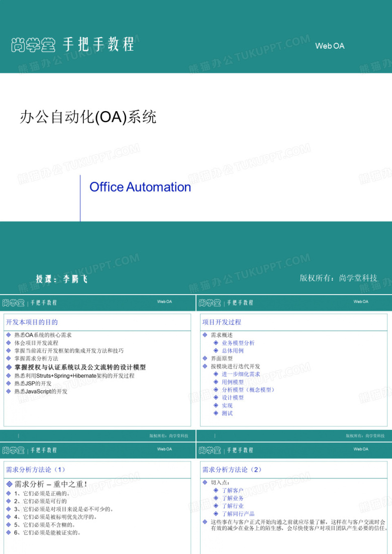Click the large Web OA label on the cover slide
The width and height of the screenshot is (392, 554).
tap(330, 46)
